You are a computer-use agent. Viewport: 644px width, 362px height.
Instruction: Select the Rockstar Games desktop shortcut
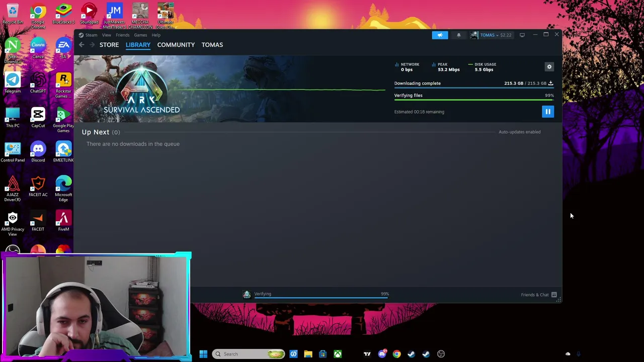(x=63, y=85)
